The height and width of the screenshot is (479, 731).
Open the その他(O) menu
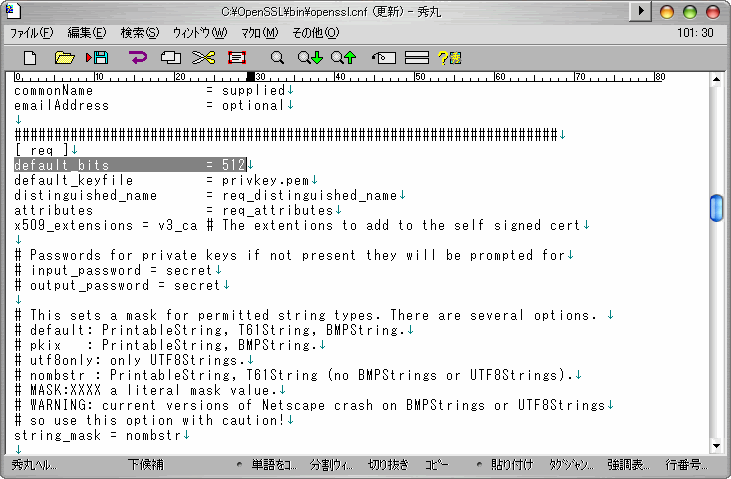[x=315, y=33]
